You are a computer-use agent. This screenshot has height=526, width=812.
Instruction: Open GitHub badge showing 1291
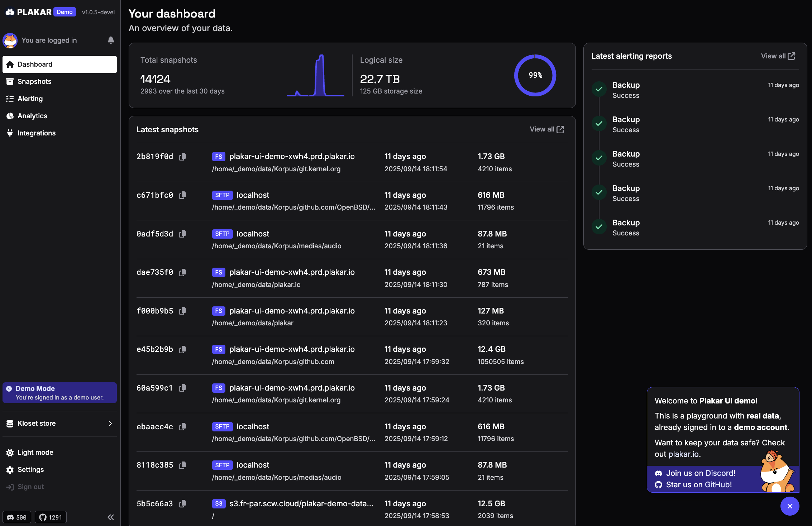51,517
